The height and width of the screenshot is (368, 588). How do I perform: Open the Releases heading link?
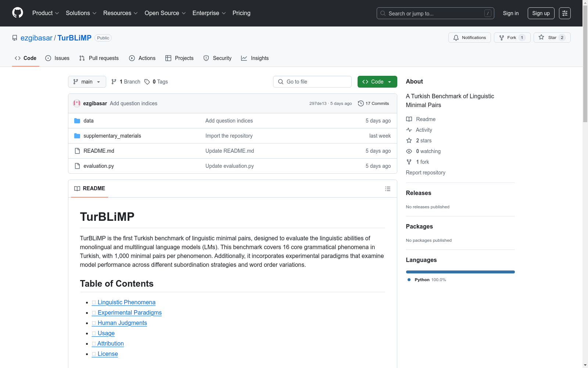tap(419, 193)
